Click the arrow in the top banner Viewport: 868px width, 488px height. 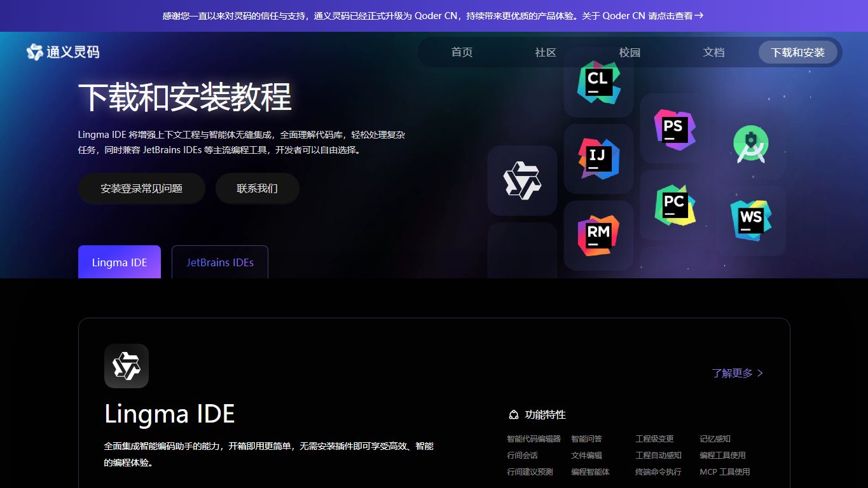pos(699,16)
